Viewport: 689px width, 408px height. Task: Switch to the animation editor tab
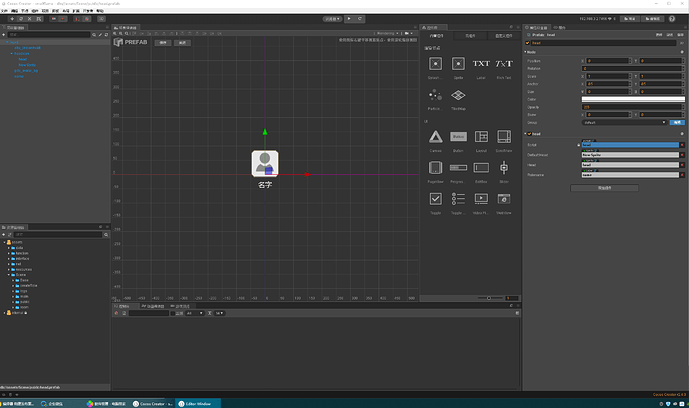[153, 306]
